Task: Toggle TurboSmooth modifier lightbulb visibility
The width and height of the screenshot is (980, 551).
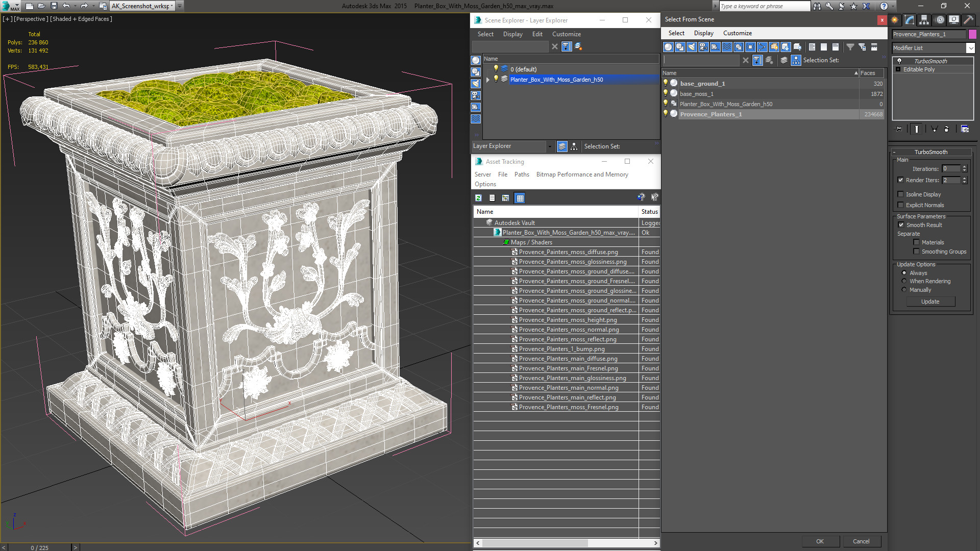Action: tap(899, 61)
